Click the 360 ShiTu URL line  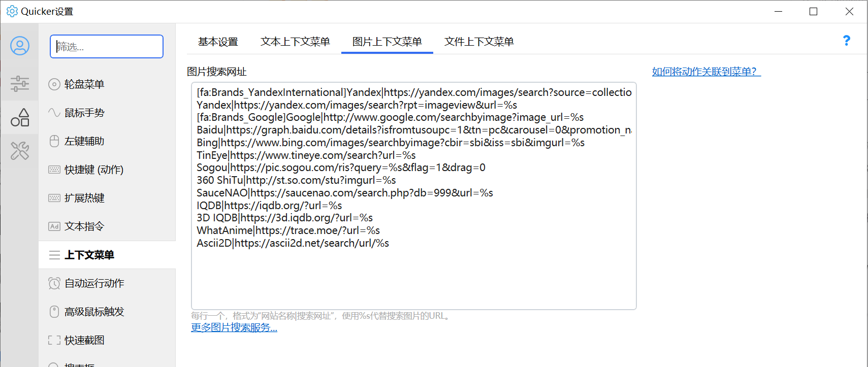tap(296, 180)
